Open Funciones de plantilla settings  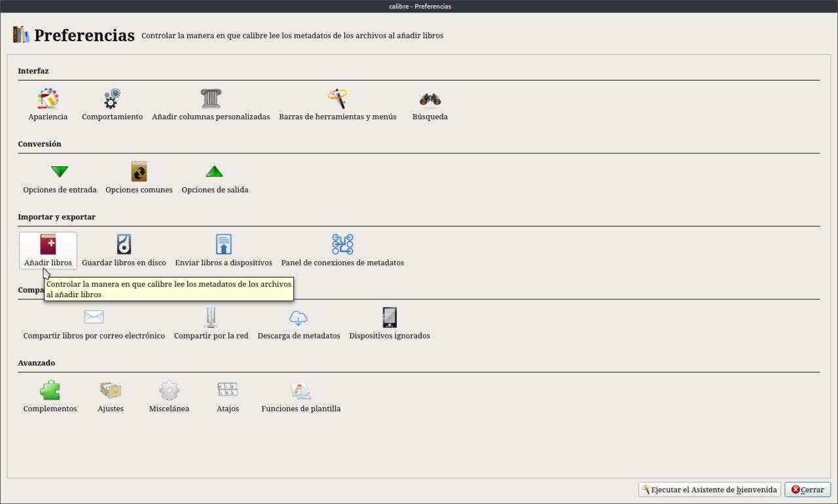tap(301, 397)
